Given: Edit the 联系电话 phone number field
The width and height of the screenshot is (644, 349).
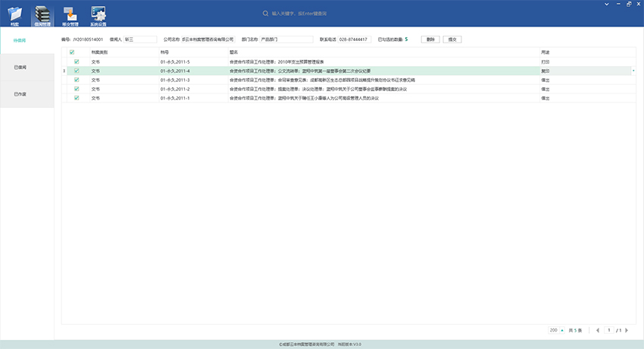Looking at the screenshot, I should (355, 39).
